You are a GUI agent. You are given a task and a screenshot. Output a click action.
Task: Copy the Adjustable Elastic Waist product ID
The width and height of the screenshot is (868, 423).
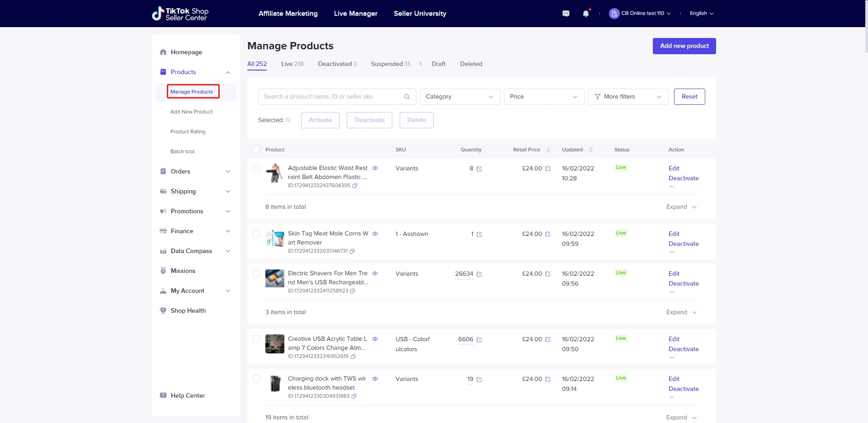coord(355,186)
